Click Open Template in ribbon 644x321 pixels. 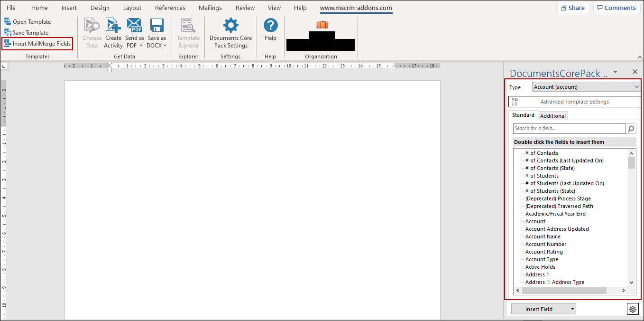(31, 22)
